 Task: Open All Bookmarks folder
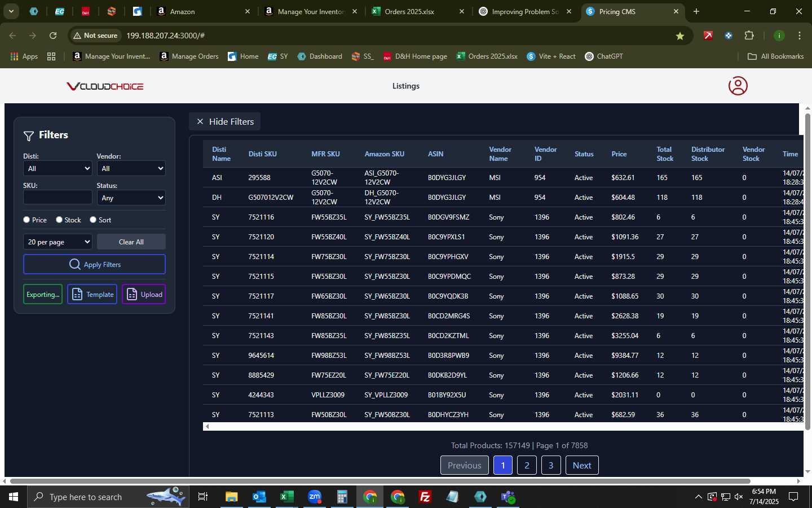pos(775,56)
